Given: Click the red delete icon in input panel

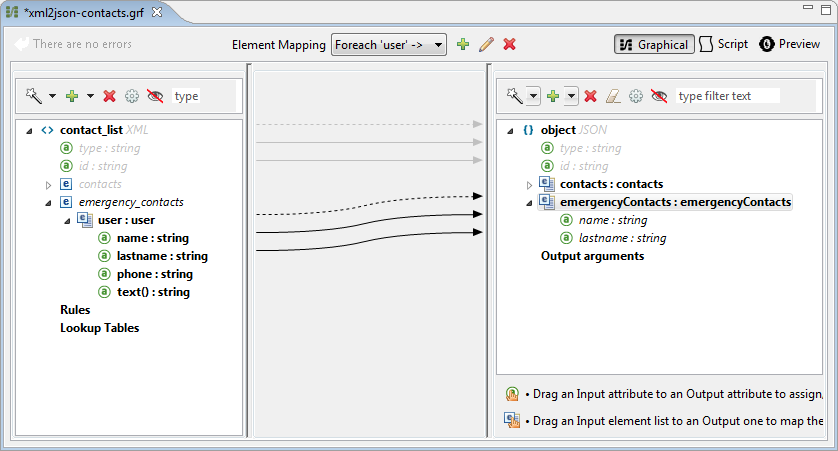Looking at the screenshot, I should point(109,96).
